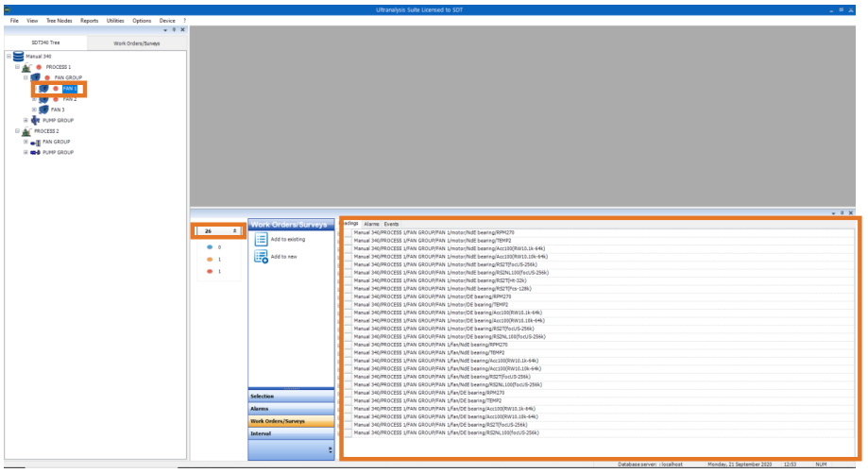Click the Add to new survey icon
This screenshot has width=868, height=473.
(261, 257)
